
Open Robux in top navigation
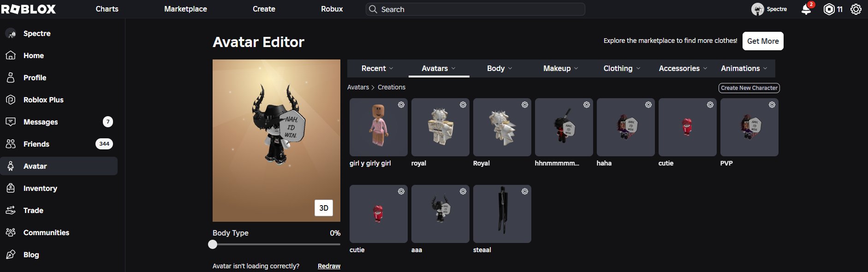tap(332, 9)
